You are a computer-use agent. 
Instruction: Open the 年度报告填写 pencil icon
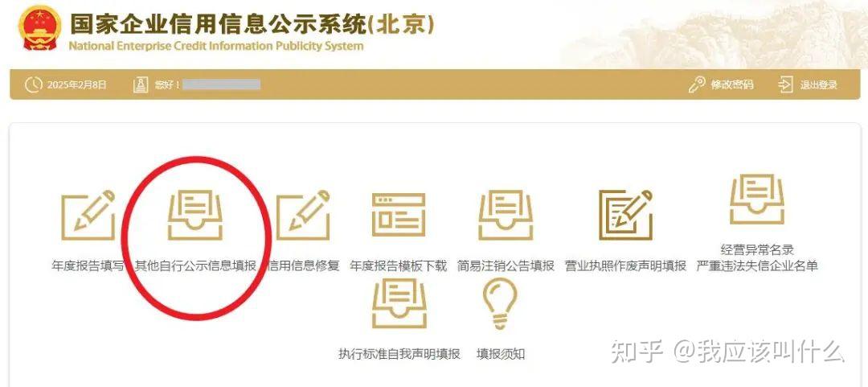point(88,215)
